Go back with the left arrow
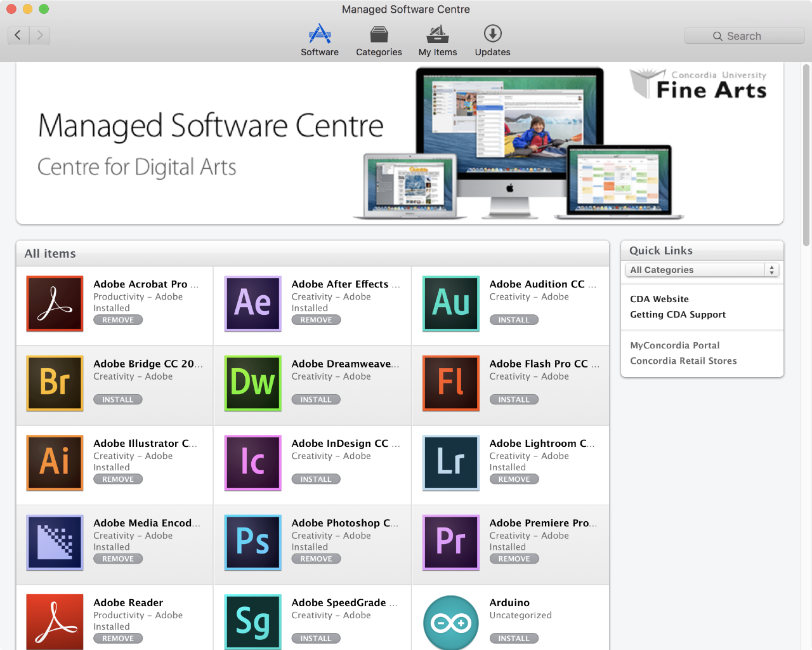The width and height of the screenshot is (812, 650). 18,36
